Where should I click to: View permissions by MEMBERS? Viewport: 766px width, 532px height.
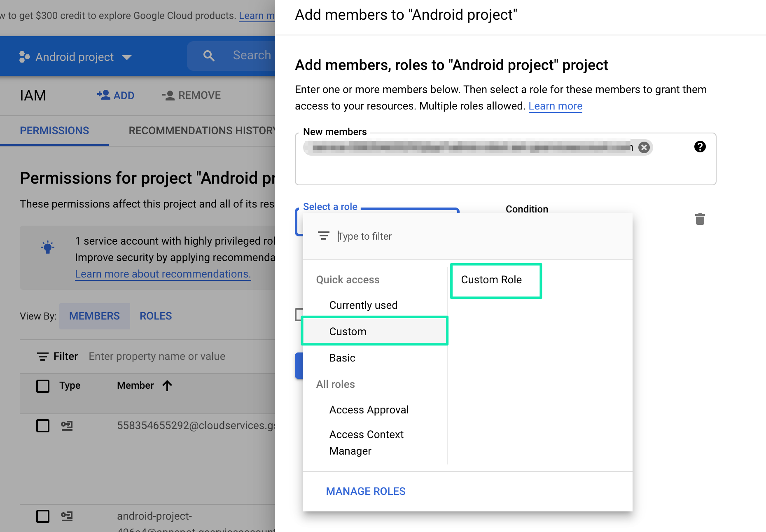[94, 316]
